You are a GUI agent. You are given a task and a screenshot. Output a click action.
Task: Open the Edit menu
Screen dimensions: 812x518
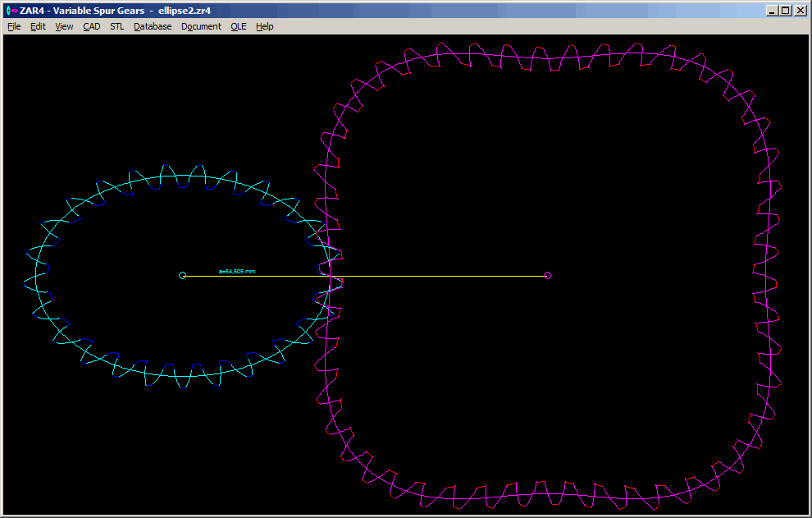(38, 26)
